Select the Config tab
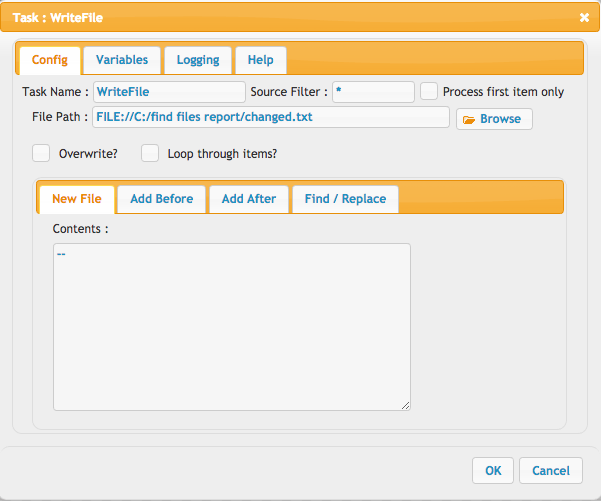The image size is (601, 501). point(50,60)
